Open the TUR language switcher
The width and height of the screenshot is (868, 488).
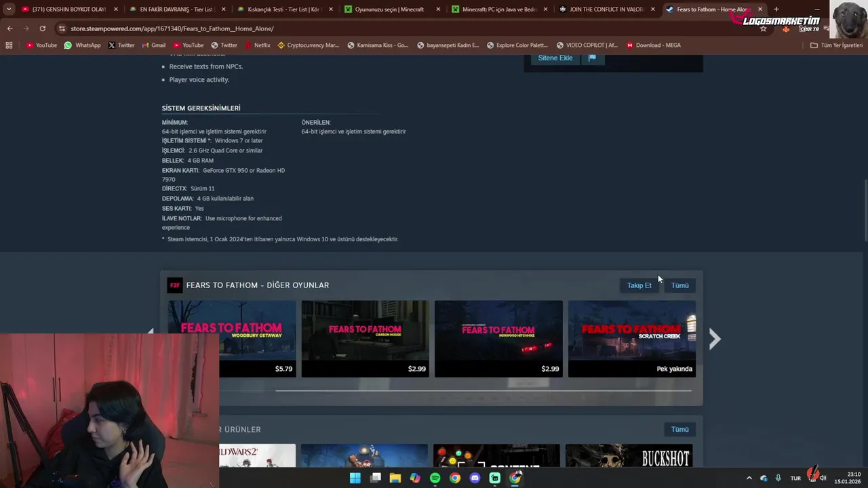point(795,478)
